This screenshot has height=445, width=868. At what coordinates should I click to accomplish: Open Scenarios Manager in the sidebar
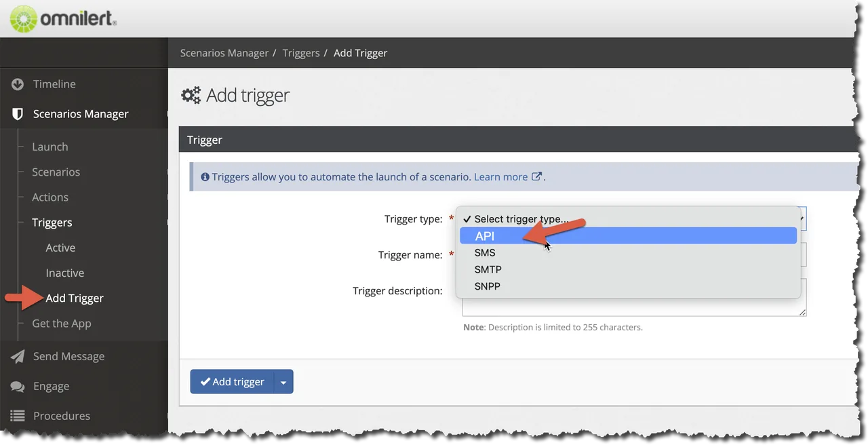81,114
